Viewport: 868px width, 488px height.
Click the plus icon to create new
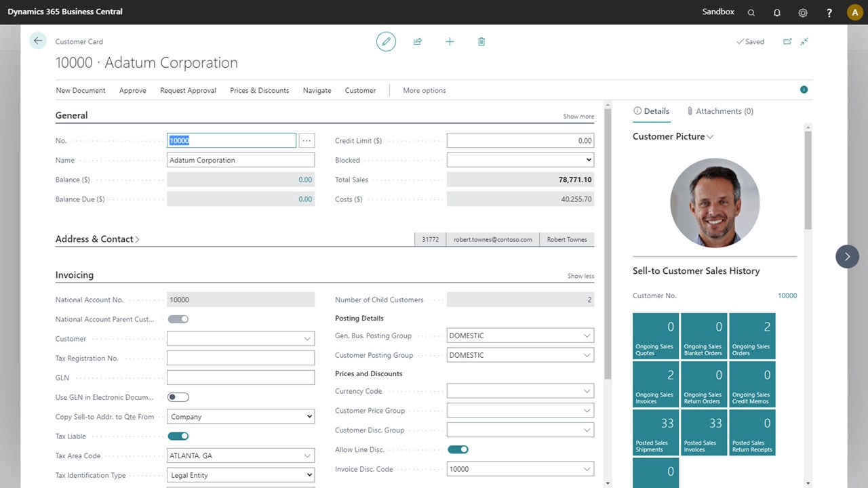tap(450, 41)
